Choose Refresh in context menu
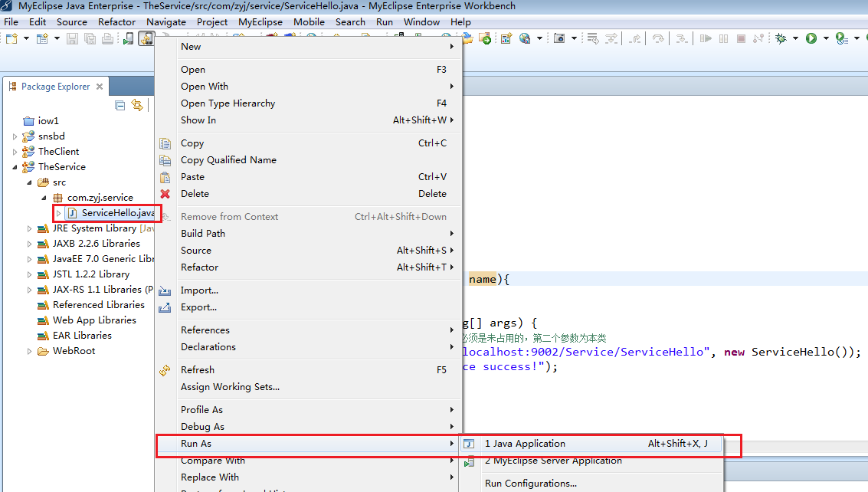The height and width of the screenshot is (492, 868). pyautogui.click(x=309, y=370)
